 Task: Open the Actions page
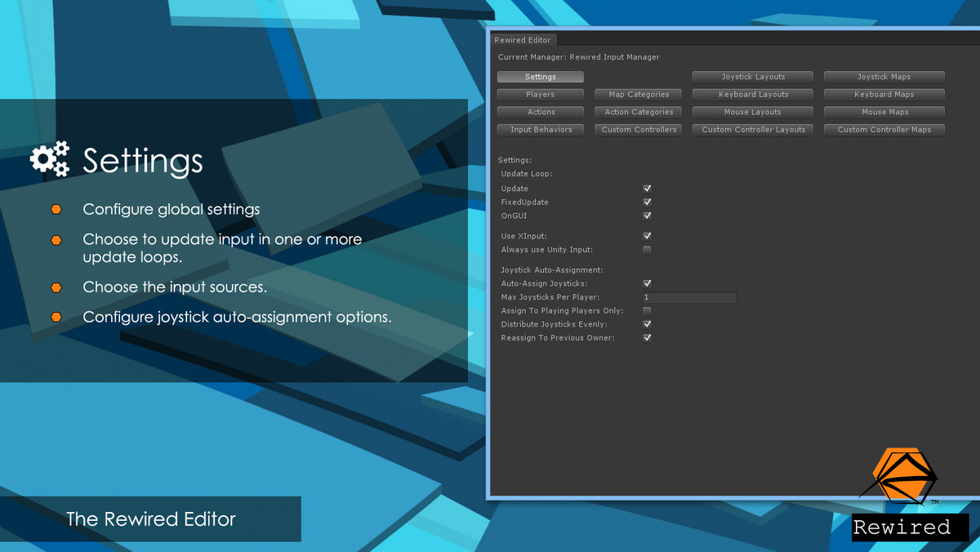click(x=541, y=112)
